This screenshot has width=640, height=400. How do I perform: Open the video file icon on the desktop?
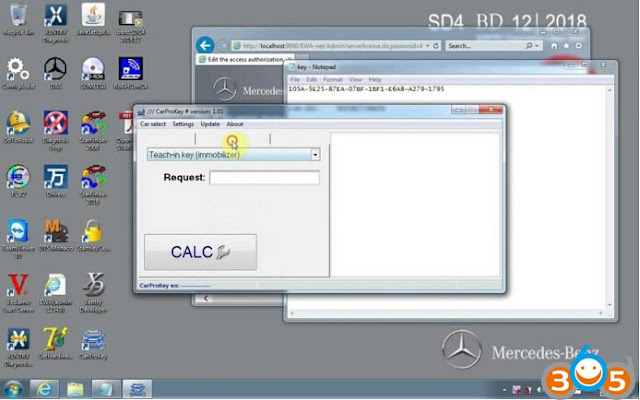pos(131,24)
